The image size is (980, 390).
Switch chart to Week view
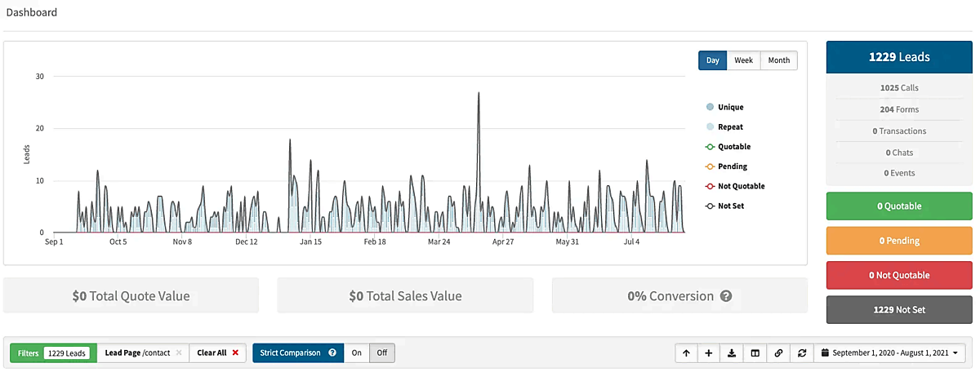coord(743,60)
